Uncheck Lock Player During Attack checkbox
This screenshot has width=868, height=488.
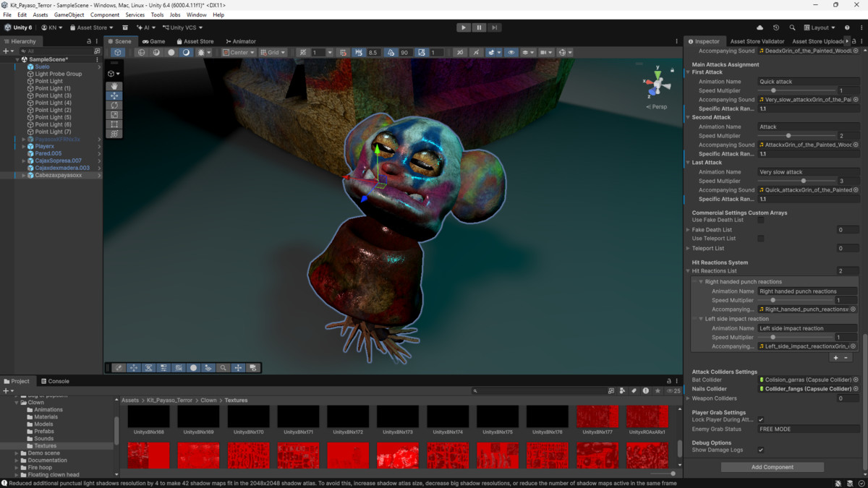coord(761,420)
